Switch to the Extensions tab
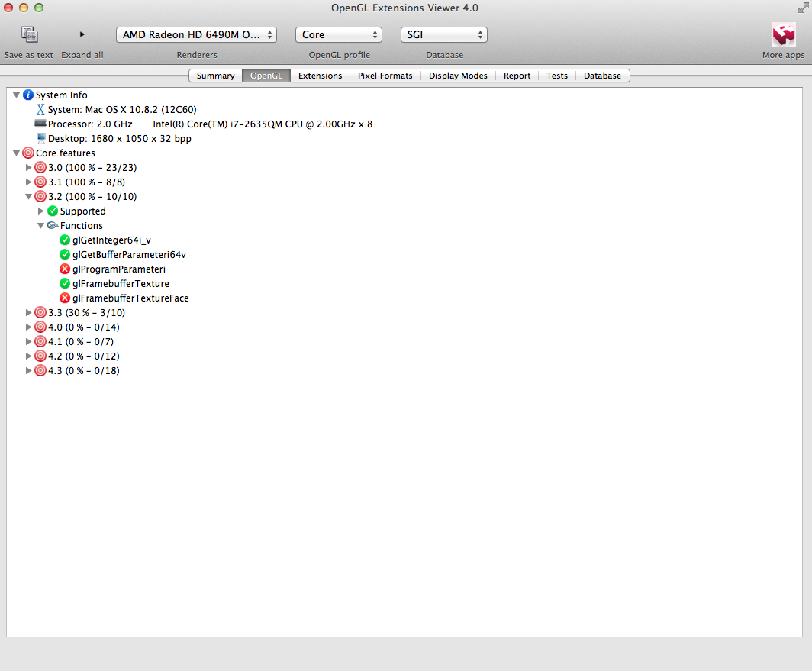 [x=320, y=76]
